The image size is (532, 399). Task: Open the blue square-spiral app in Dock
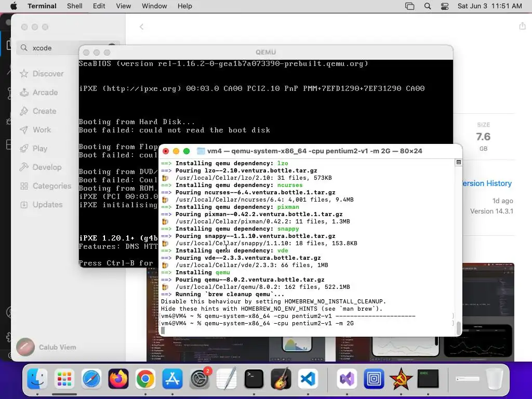tap(374, 379)
